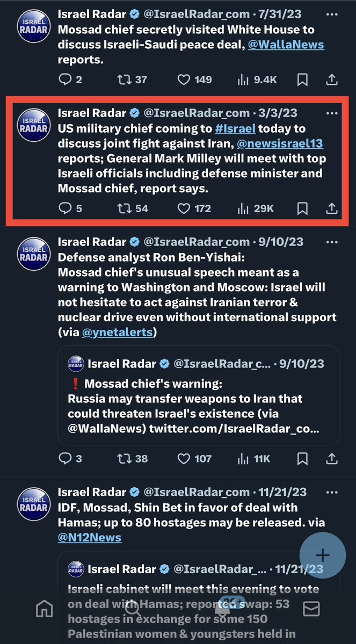Reply to the Mark Milley tweet
356x644 pixels.
point(65,208)
